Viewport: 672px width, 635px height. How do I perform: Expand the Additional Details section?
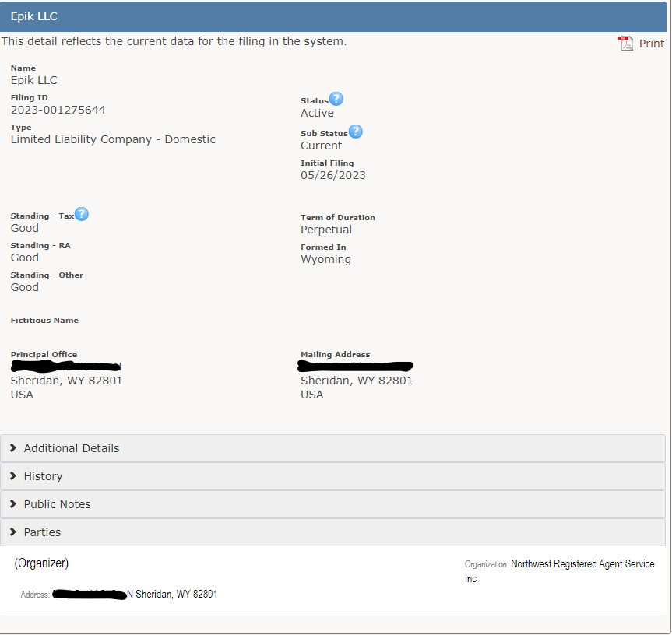332,448
